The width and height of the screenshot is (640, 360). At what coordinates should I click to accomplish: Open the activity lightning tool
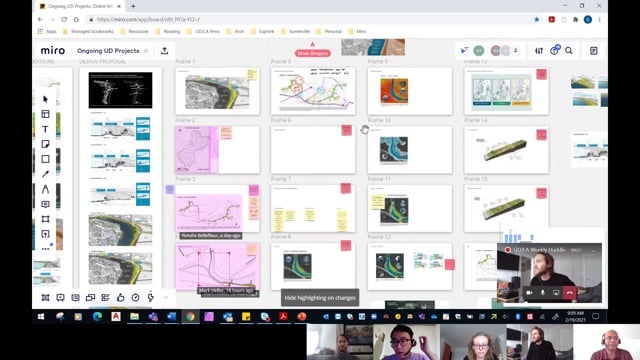(151, 298)
